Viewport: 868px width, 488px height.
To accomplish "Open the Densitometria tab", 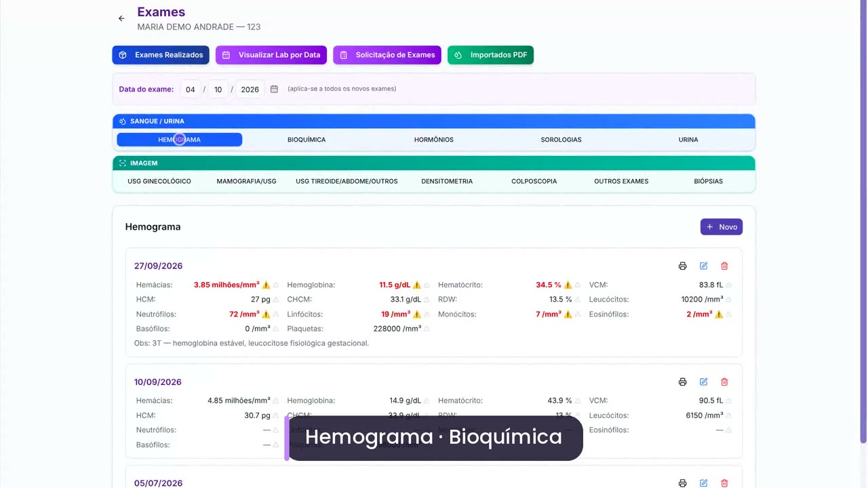I will pyautogui.click(x=447, y=181).
